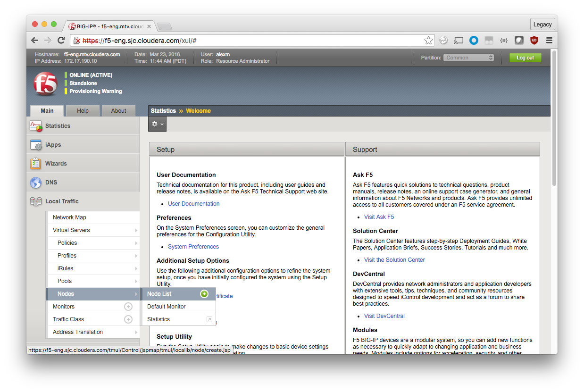Click the Wizards clipboard icon
Viewport: 584px width, 392px height.
tap(36, 164)
